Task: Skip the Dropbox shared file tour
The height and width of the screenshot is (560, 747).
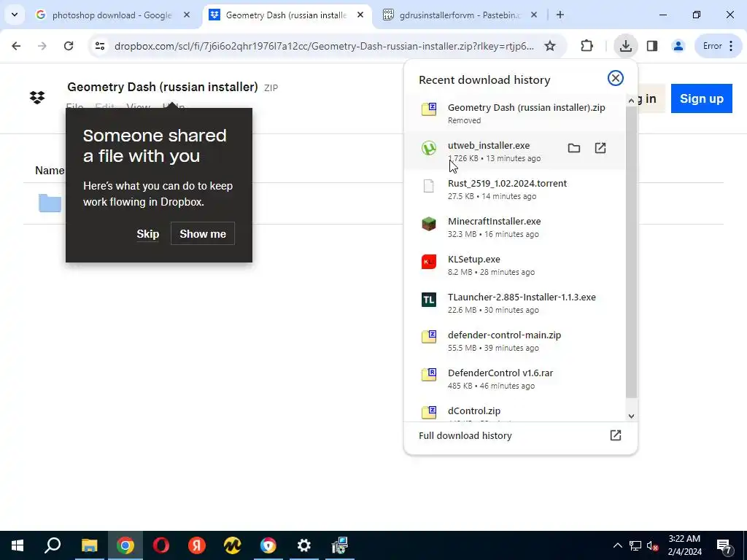Action: (147, 234)
